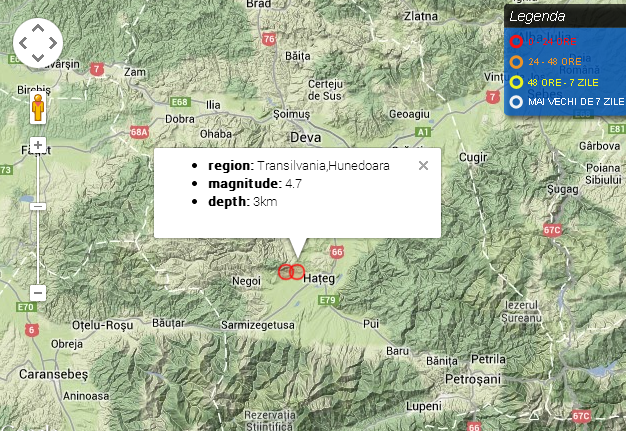
Task: Pan the map left with the arrow
Action: pyautogui.click(x=23, y=43)
